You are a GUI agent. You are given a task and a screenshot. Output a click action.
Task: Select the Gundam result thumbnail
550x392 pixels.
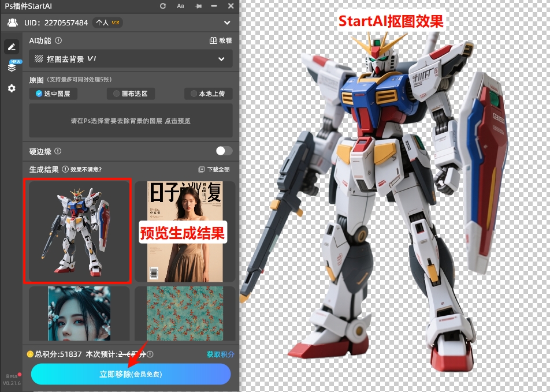(77, 230)
